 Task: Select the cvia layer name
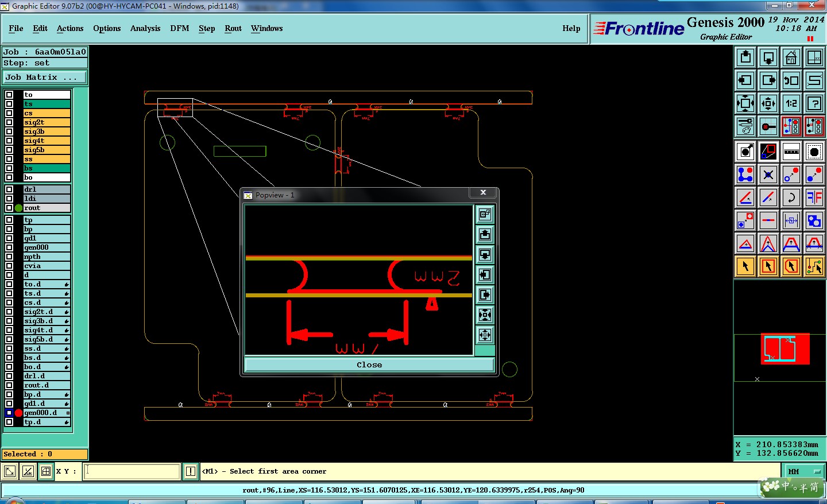click(47, 266)
